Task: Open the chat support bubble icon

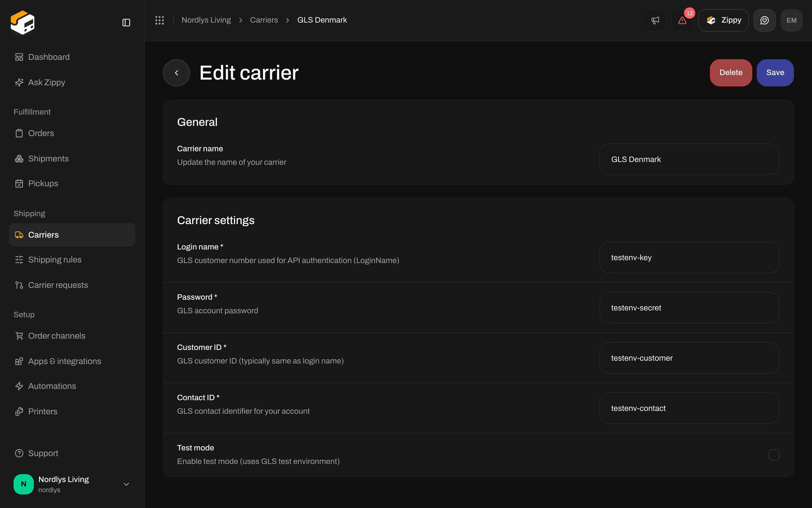Action: point(764,20)
